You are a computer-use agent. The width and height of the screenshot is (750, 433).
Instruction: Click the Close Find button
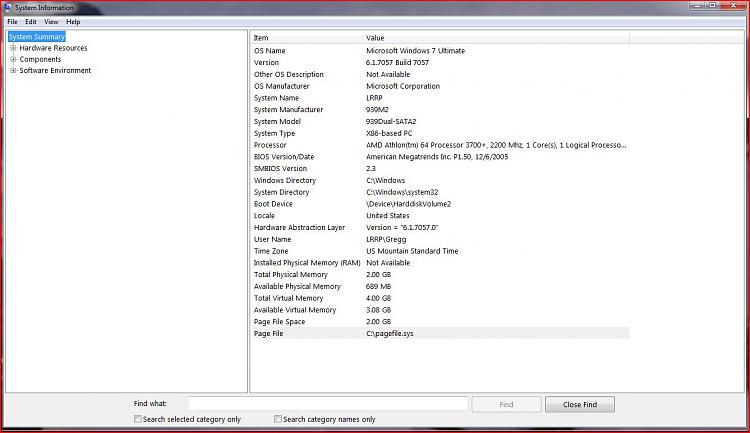(x=580, y=404)
